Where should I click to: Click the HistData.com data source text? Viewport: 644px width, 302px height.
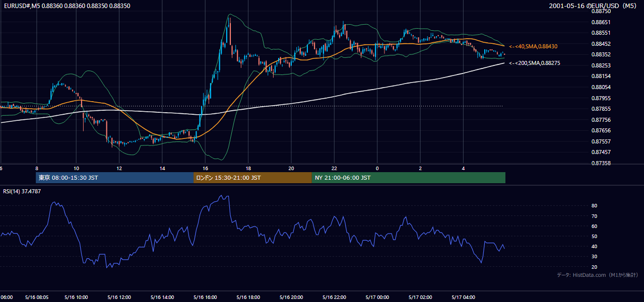click(x=597, y=275)
